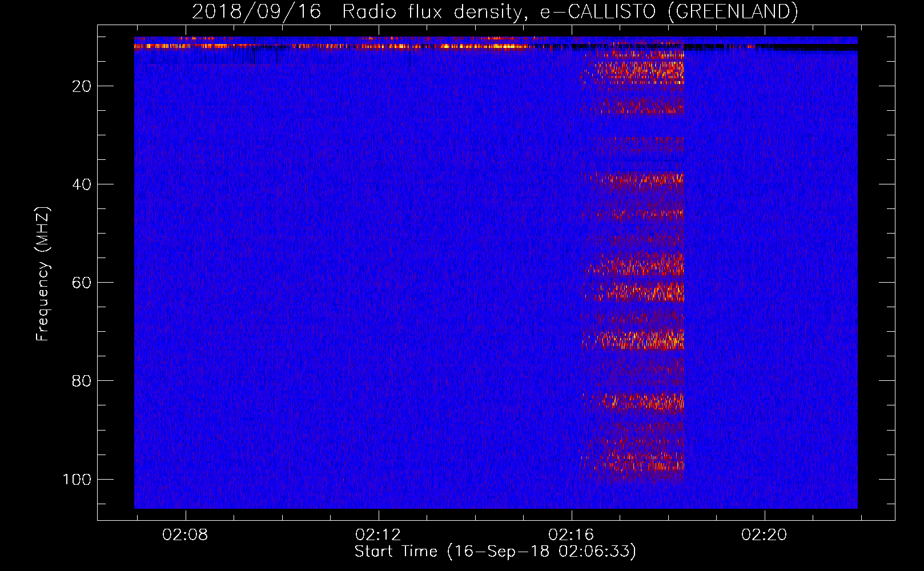Click the 60 frequency tick label

[82, 283]
